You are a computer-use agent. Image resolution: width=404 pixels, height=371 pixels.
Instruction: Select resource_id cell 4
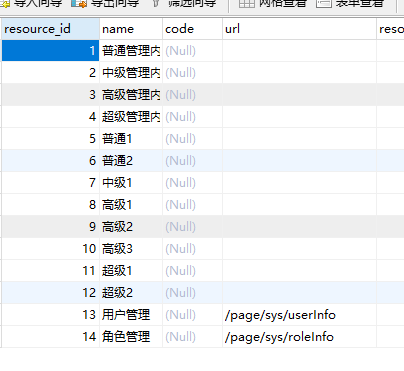tap(50, 117)
